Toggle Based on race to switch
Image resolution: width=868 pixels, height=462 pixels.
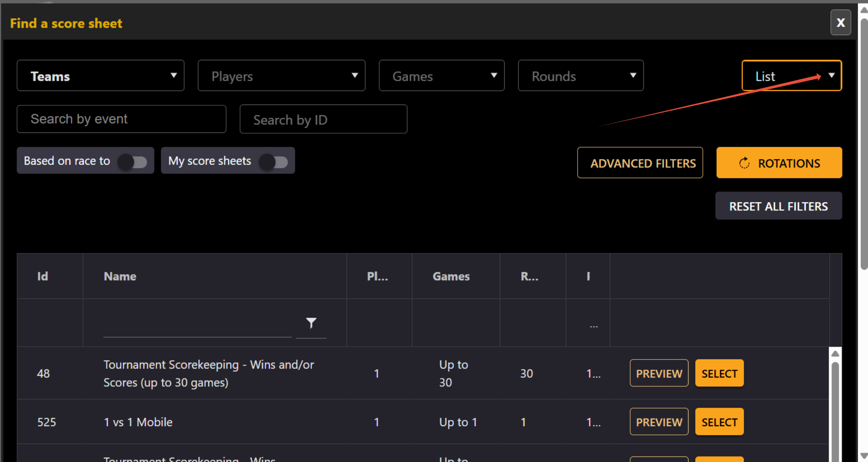[x=133, y=161]
